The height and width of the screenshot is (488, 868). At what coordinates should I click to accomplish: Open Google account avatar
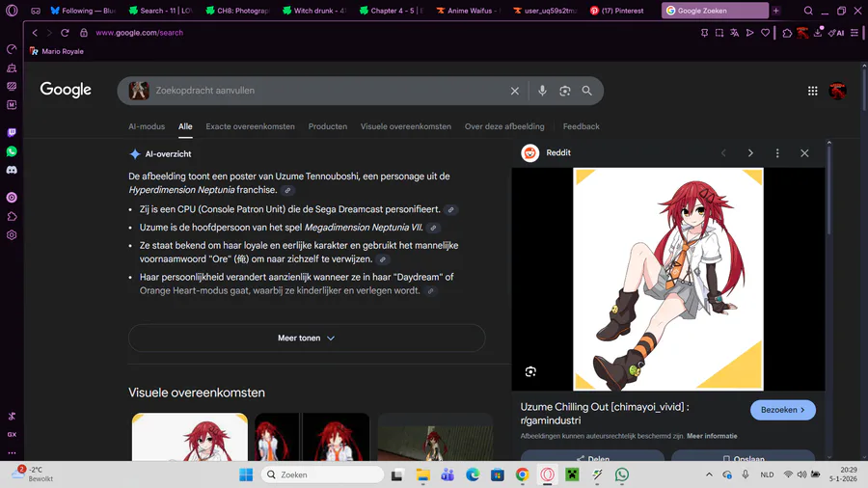pos(837,91)
